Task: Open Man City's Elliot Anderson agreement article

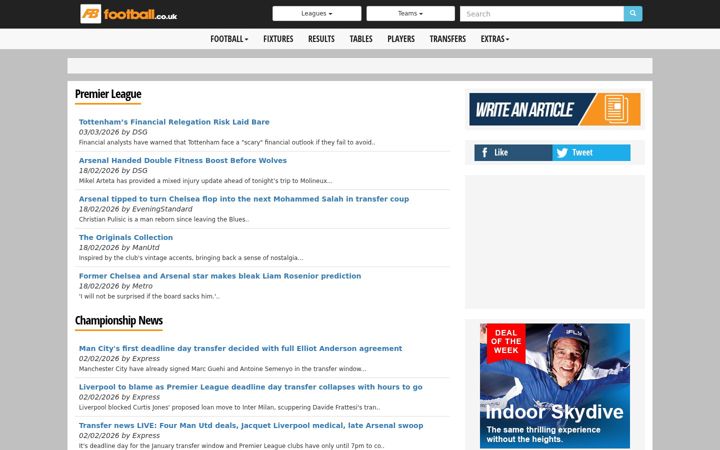Action: click(x=240, y=349)
